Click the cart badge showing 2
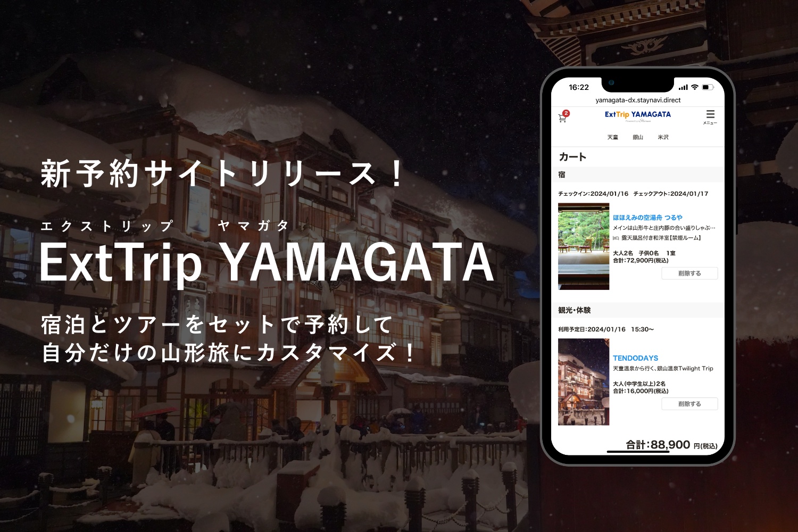 pos(566,113)
